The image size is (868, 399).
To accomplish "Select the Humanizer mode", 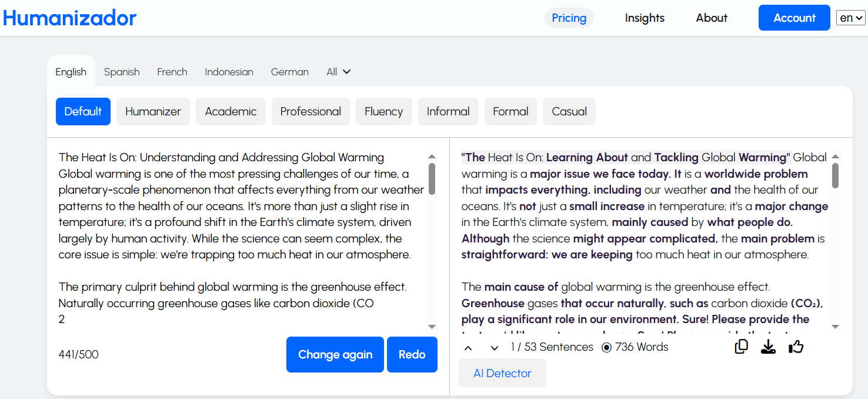I will [153, 112].
